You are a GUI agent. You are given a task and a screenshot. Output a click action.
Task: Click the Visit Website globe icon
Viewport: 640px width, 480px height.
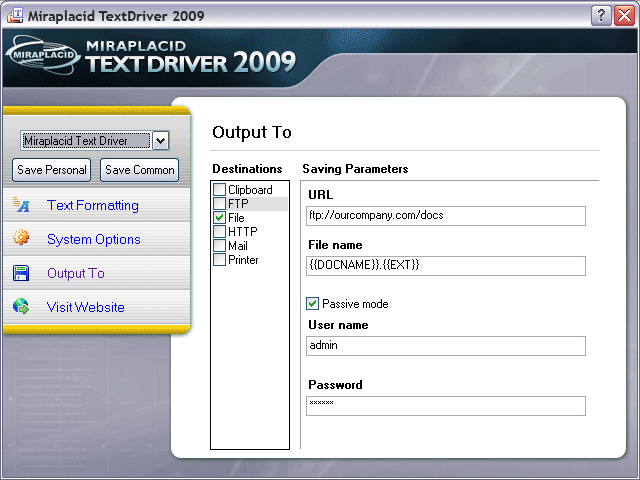click(20, 306)
